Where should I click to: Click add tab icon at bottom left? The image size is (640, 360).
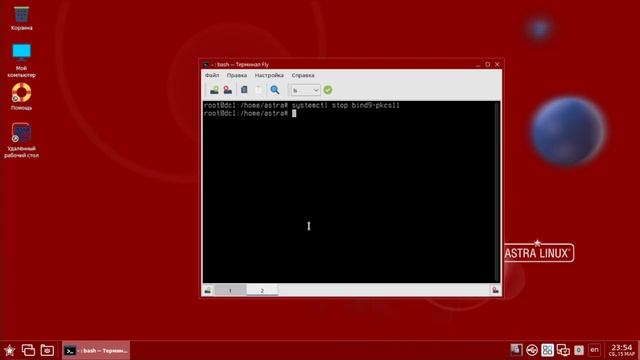[x=208, y=290]
